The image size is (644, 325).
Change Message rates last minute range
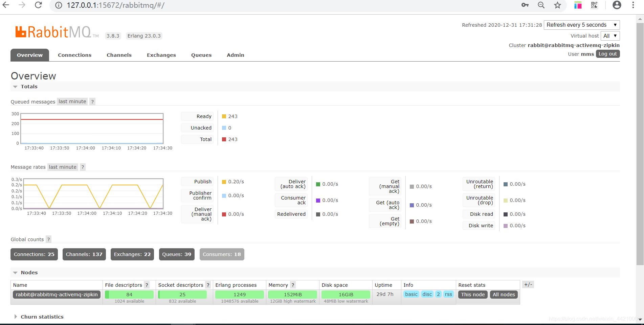coord(63,167)
